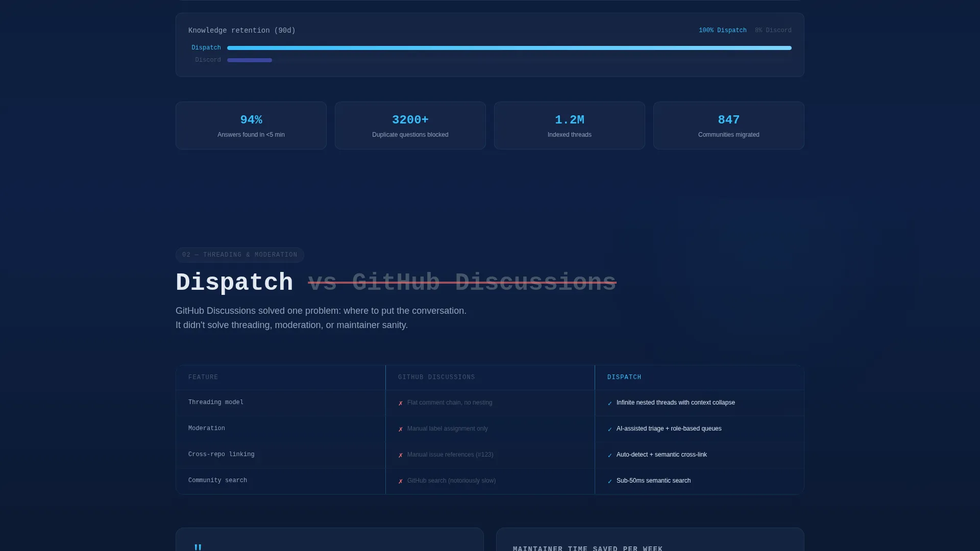Click Infinite nested threads with context collapse
The height and width of the screenshot is (551, 980).
(676, 403)
